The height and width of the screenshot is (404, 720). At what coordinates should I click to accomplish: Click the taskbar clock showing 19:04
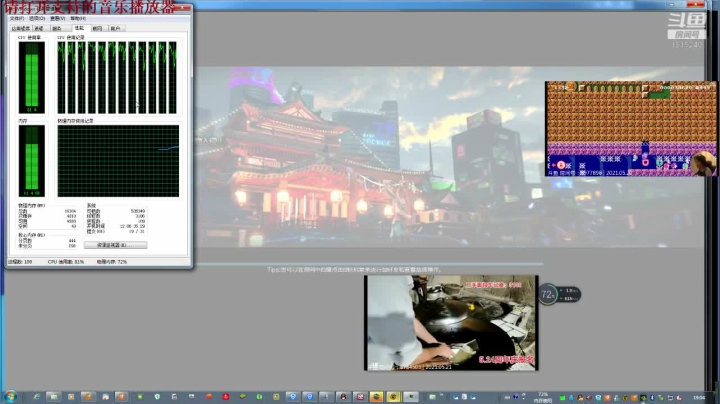[x=699, y=398]
